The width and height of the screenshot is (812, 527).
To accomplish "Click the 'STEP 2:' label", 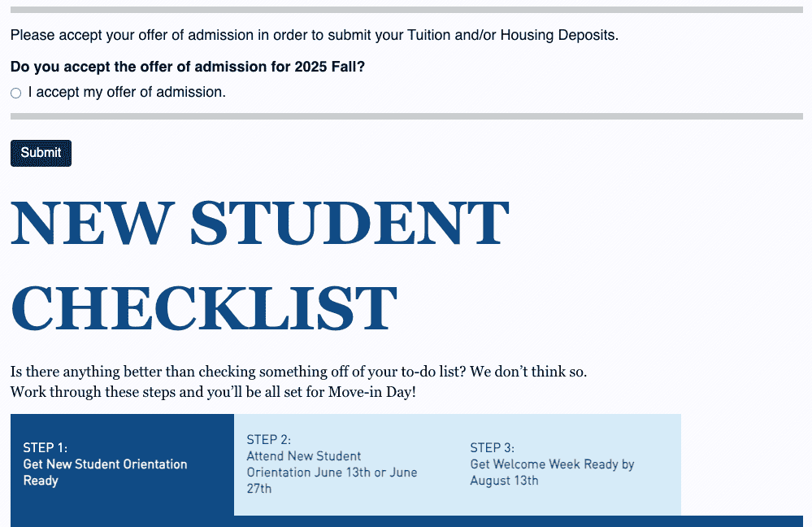I will [x=268, y=440].
